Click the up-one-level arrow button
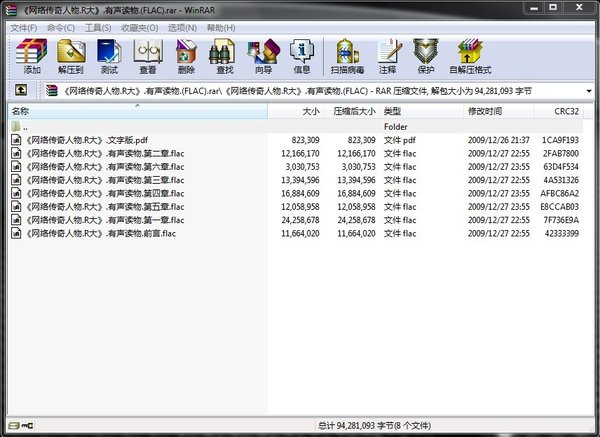Screen dimensions: 600x437 point(21,90)
